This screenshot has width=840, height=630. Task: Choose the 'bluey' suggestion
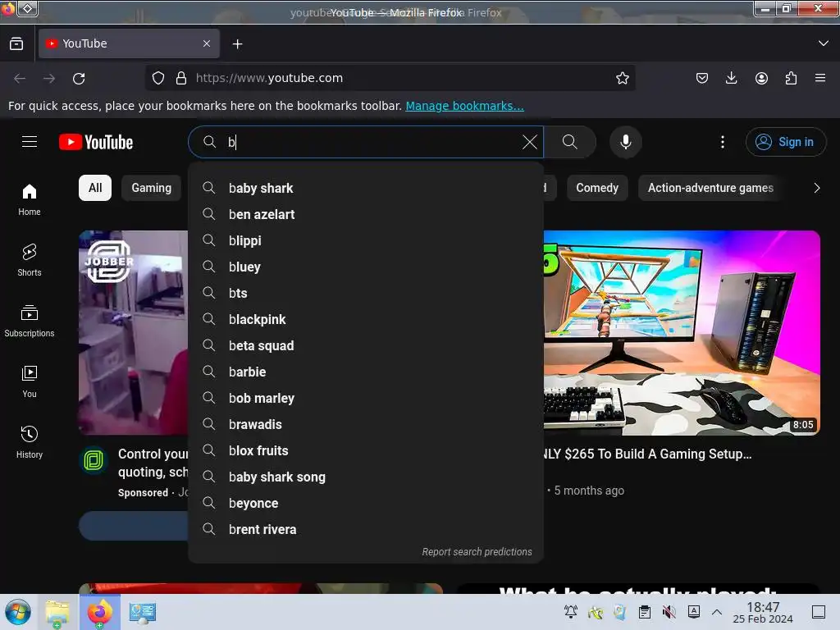366,267
